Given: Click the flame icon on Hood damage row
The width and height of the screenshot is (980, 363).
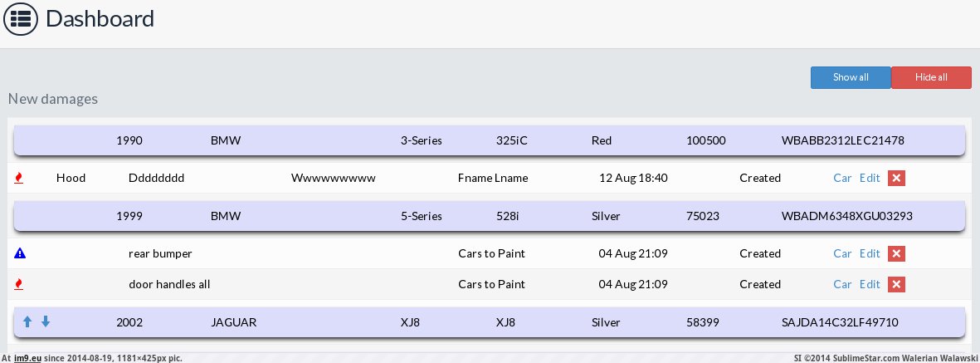Looking at the screenshot, I should point(19,178).
